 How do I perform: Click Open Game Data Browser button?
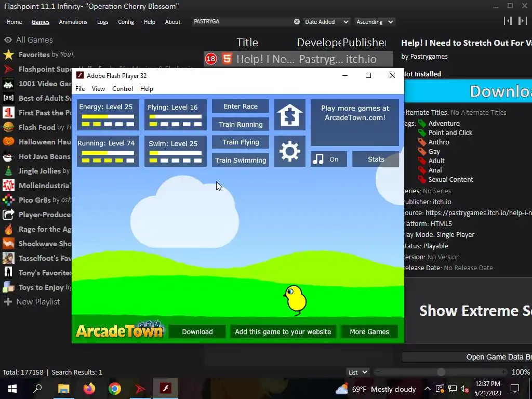pos(467,357)
